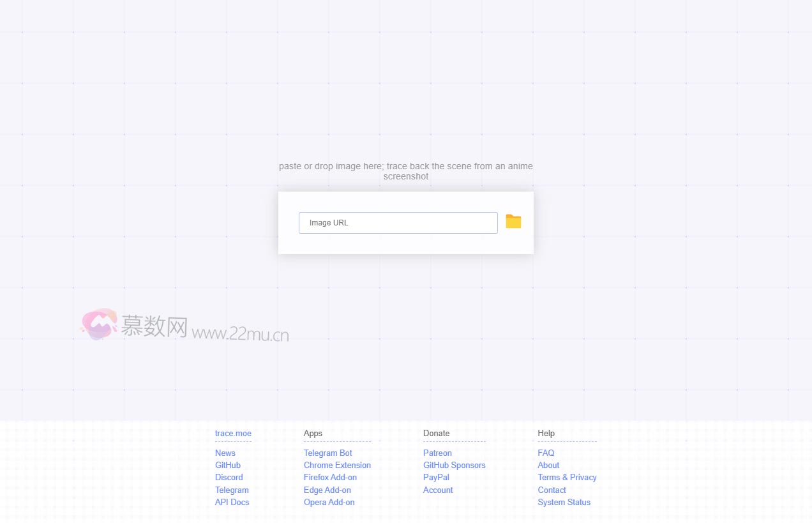Screen dimensions: 812x523
Task: Get the Chrome Extension
Action: pos(337,465)
